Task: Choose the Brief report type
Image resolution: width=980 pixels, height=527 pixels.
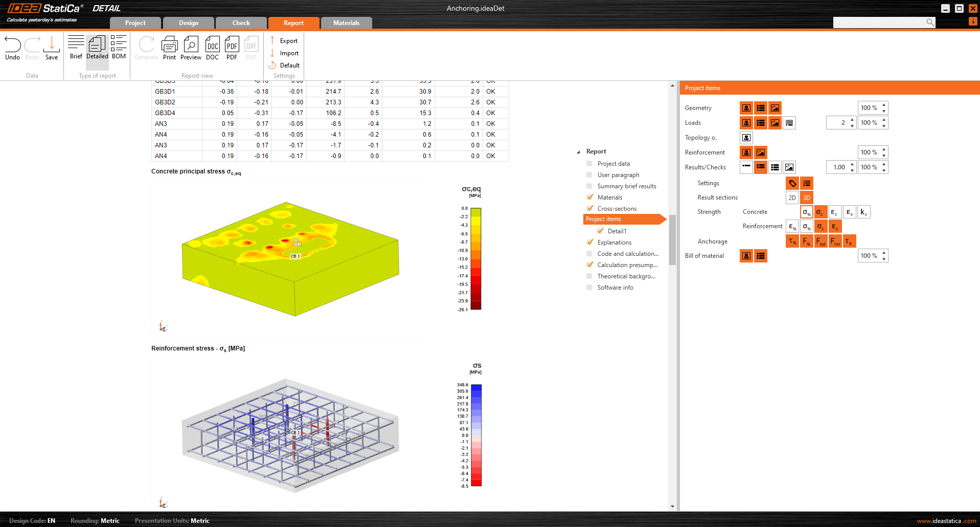Action: pyautogui.click(x=76, y=48)
